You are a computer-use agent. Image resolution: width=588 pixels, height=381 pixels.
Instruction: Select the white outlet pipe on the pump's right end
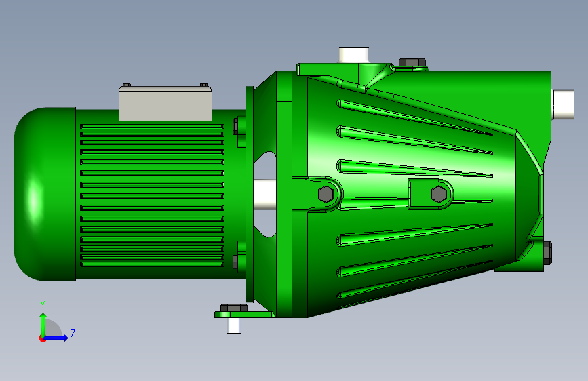pos(564,104)
